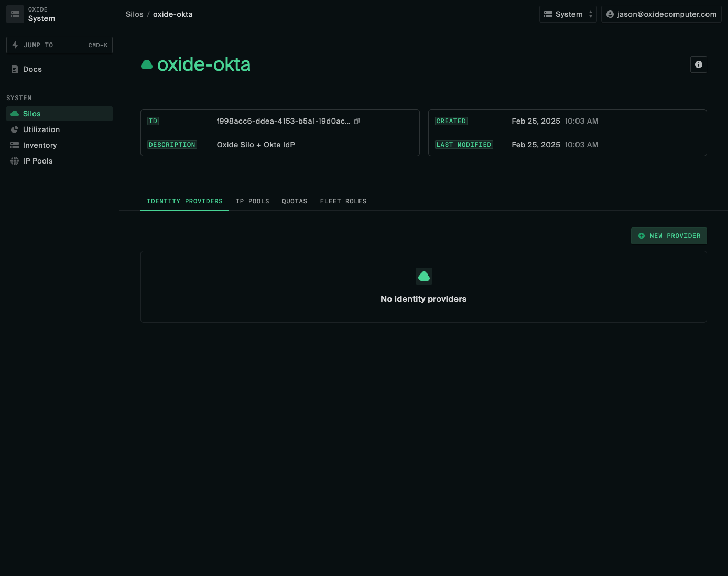This screenshot has height=576, width=728.
Task: Switch to the Quotas tab
Action: 294,201
